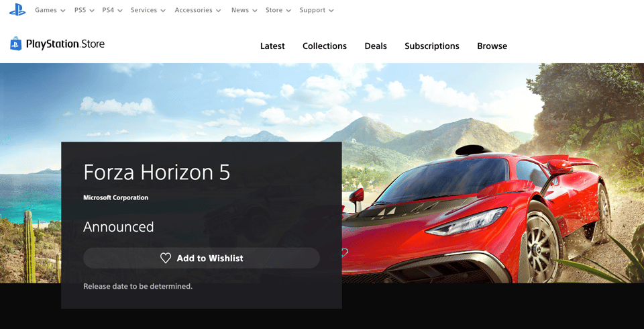The width and height of the screenshot is (644, 329).
Task: Click the small heart outline beside the info panel
Action: click(x=345, y=252)
